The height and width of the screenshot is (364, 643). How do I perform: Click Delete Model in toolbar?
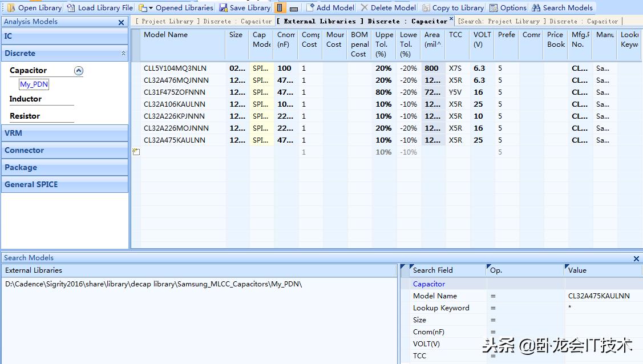(365, 8)
